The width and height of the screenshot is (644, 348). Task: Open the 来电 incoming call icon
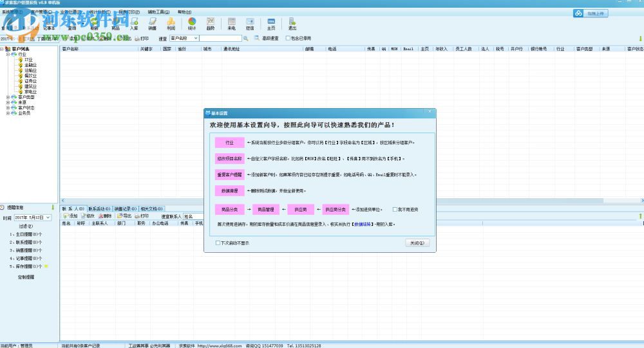coord(232,23)
